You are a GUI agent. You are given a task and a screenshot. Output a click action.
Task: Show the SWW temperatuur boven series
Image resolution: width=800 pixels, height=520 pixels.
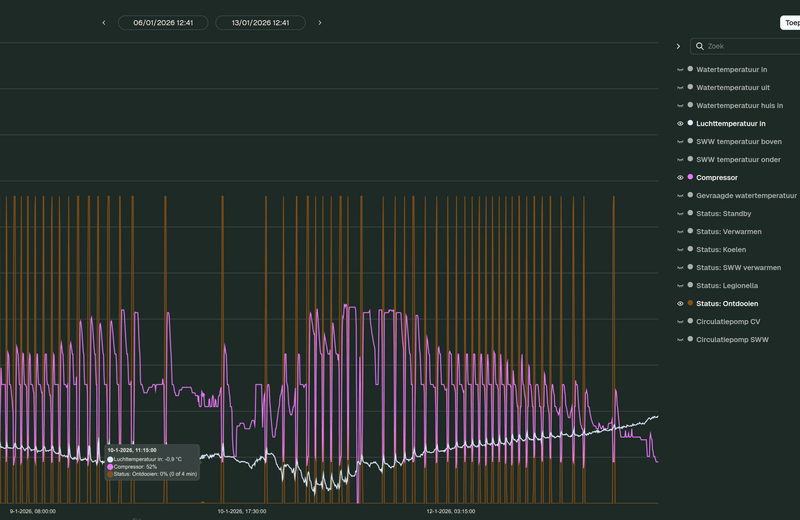click(680, 141)
